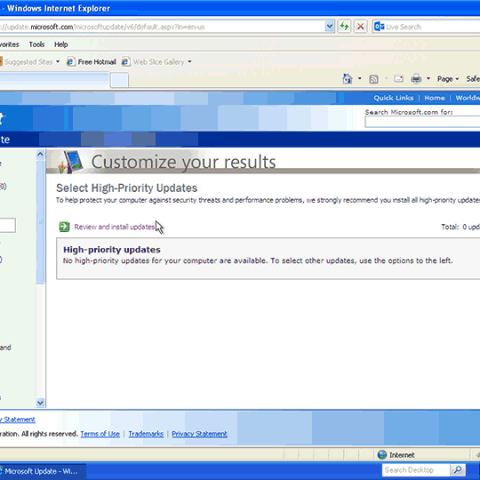480x480 pixels.
Task: Click the Free Hotmail page icon
Action: (70, 62)
